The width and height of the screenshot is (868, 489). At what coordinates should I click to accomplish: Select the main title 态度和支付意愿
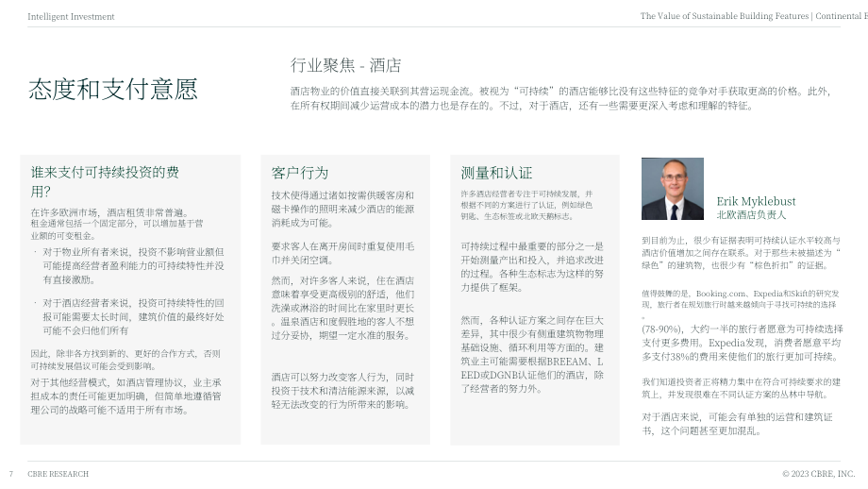click(x=113, y=89)
